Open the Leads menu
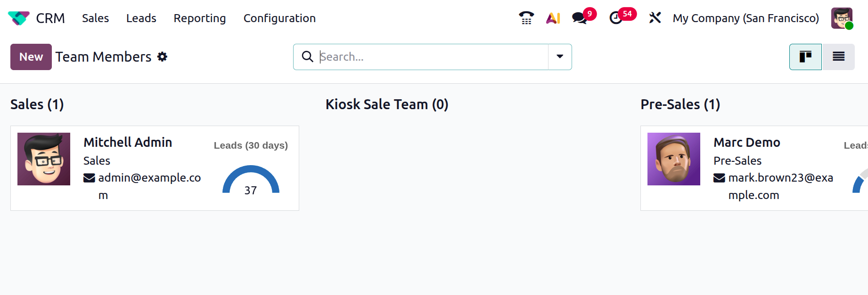Screen dimensions: 868x295 click(141, 18)
